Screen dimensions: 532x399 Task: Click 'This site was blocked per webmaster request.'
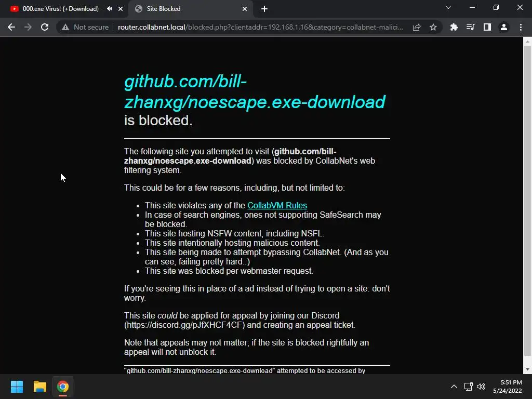(x=229, y=271)
